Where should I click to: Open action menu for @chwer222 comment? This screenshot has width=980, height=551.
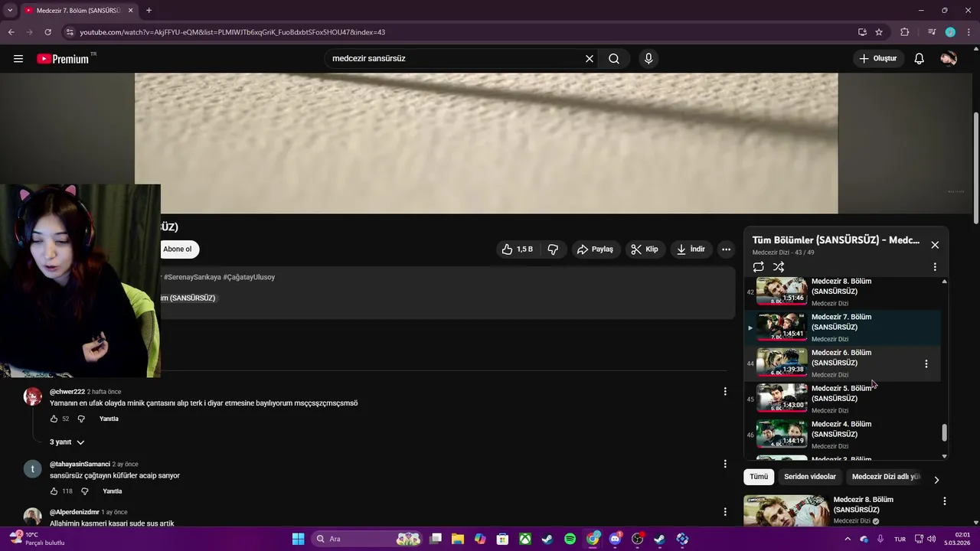coord(725,391)
